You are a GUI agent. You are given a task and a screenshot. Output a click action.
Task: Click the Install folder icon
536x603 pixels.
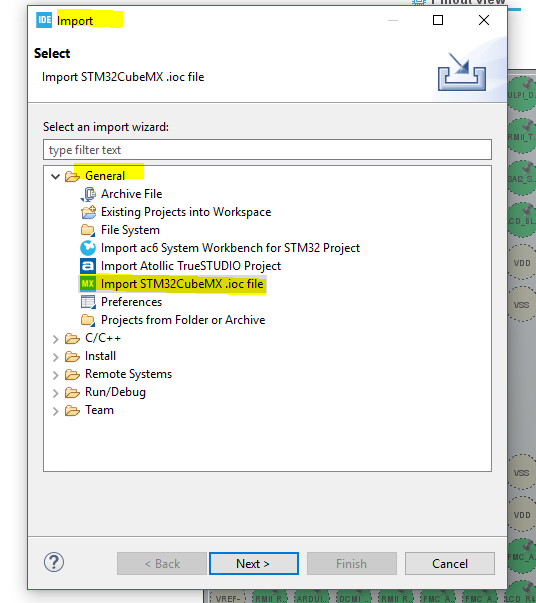(x=72, y=356)
